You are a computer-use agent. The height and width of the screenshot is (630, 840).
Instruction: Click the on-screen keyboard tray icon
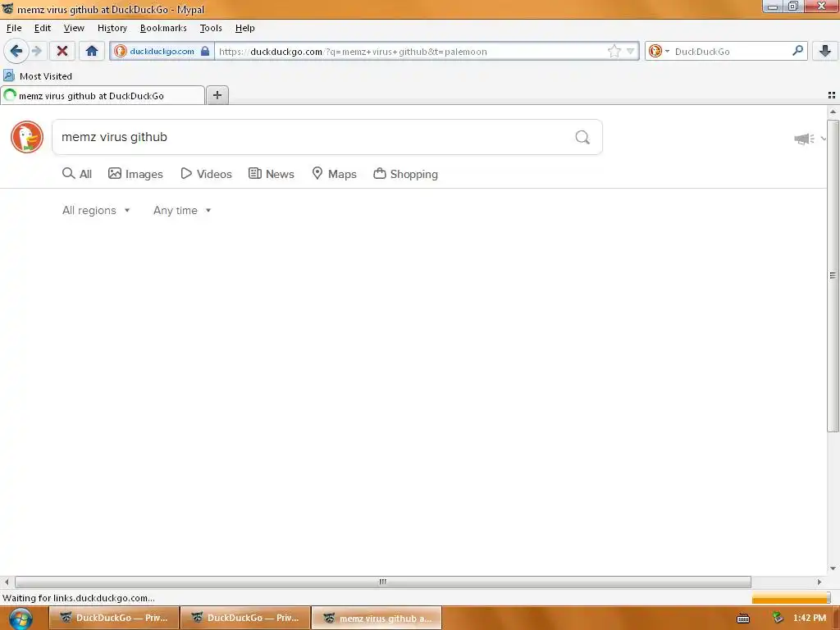pyautogui.click(x=743, y=619)
